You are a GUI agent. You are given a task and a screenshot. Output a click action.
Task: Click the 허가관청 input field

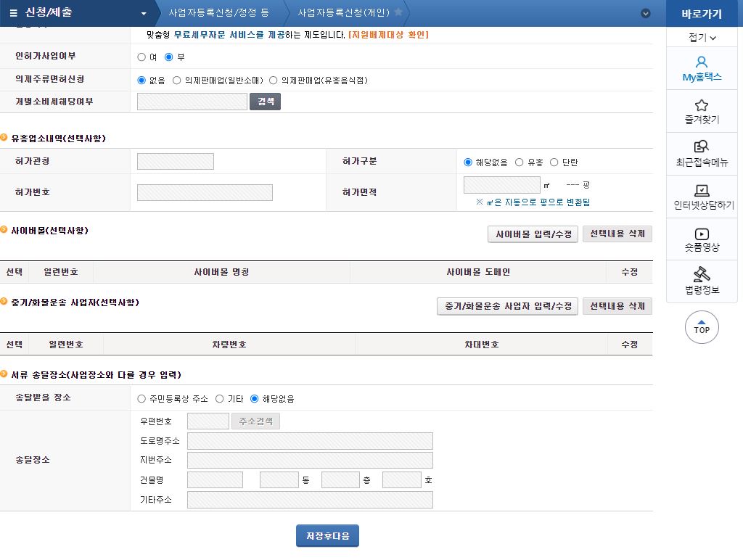click(x=174, y=161)
